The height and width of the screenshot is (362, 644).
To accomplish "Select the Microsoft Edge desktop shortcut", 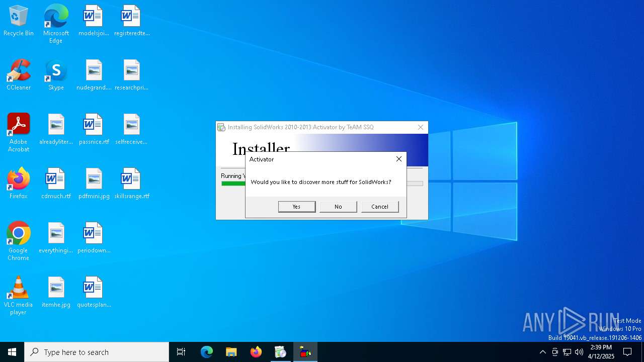I will click(x=56, y=24).
